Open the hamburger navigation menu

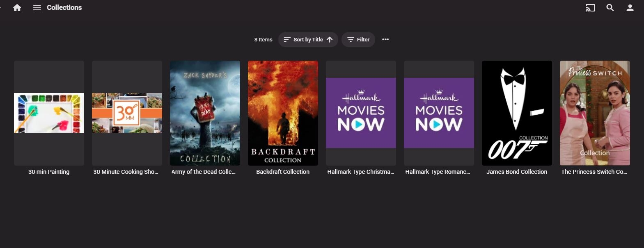point(37,8)
